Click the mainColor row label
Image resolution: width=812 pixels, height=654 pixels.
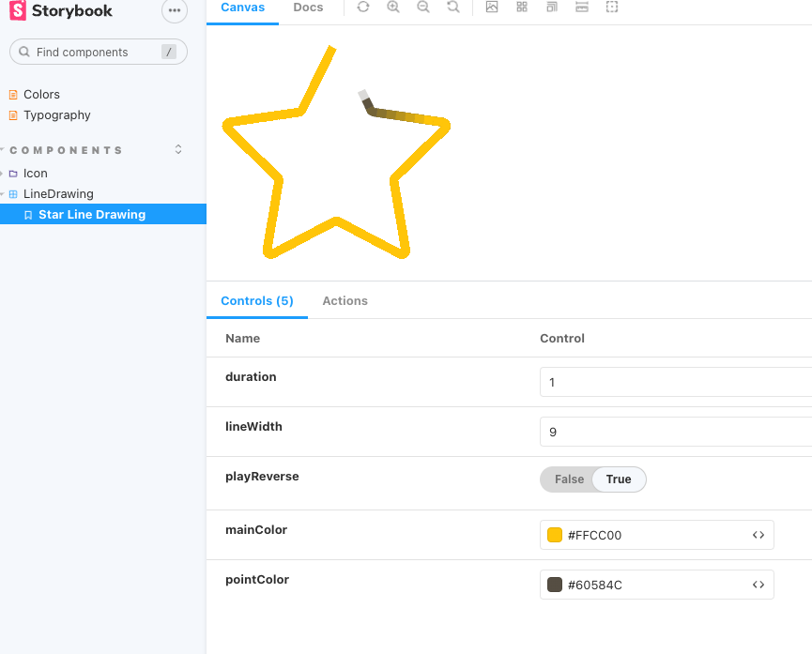coord(256,530)
